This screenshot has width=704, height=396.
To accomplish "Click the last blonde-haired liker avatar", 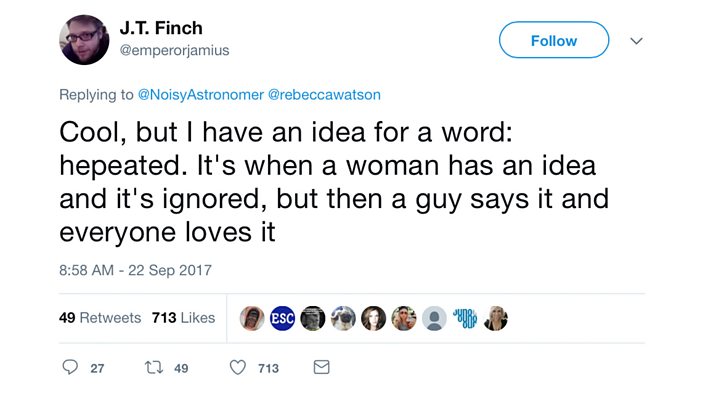I will click(x=495, y=318).
